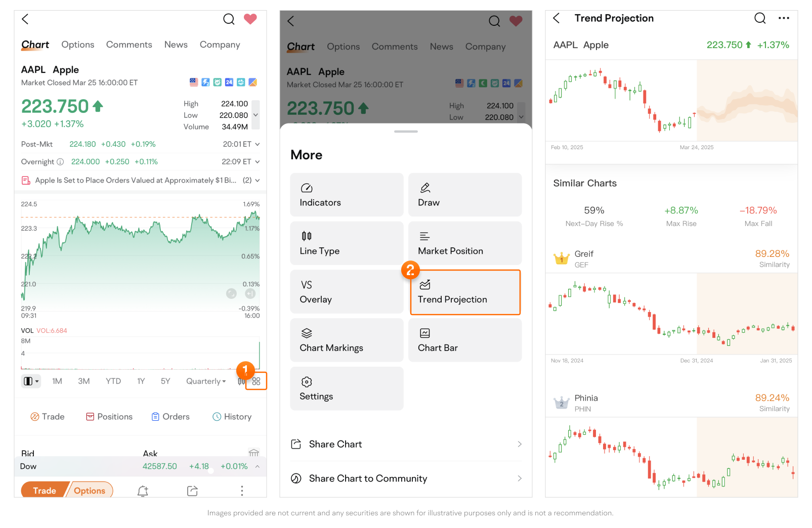Open chart Settings gear tile
Viewport: 812px width, 528px height.
click(347, 389)
